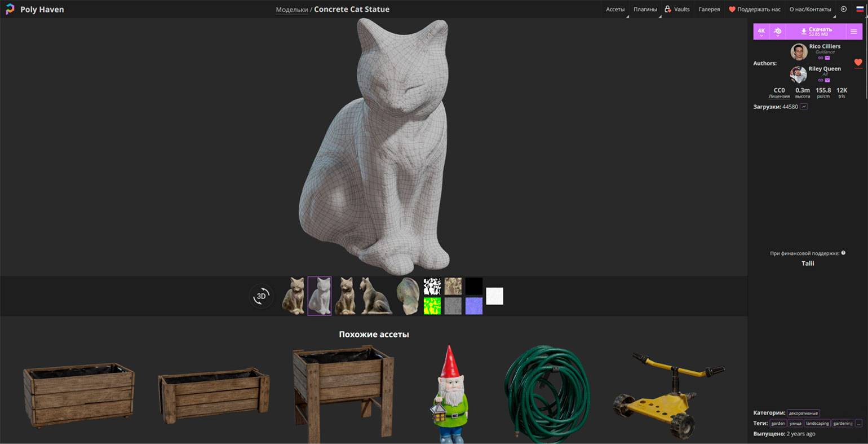Screen dimensions: 868x444
Task: Expand the tags ellipsis button
Action: [x=858, y=423]
